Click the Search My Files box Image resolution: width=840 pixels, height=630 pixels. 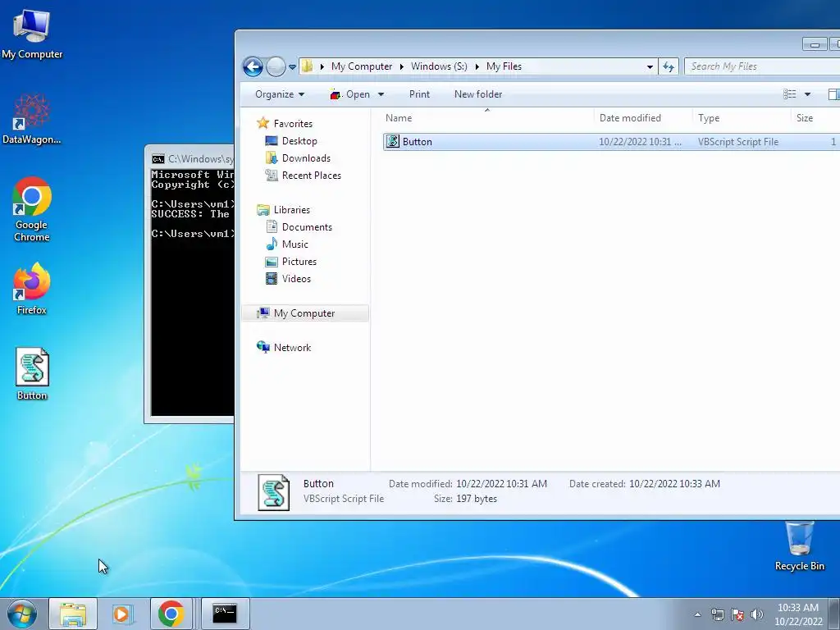[762, 66]
